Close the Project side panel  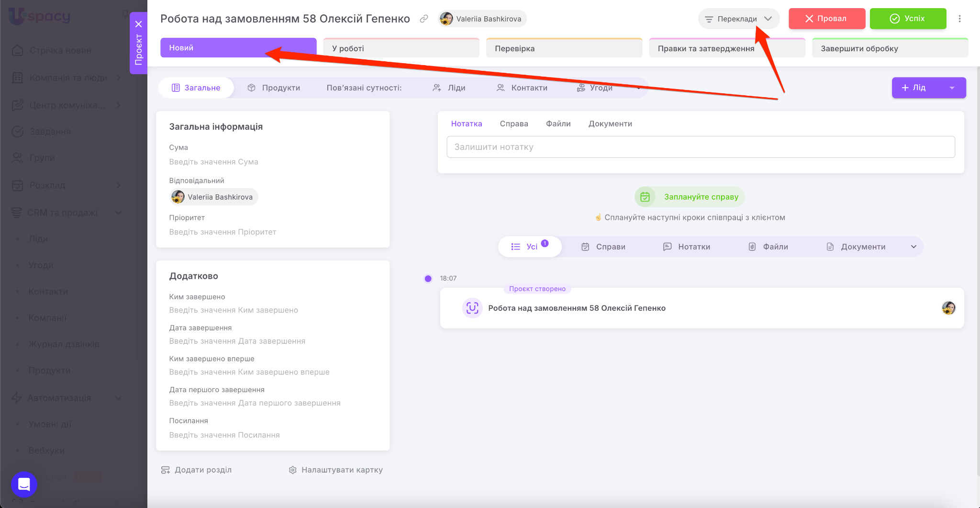click(x=138, y=24)
